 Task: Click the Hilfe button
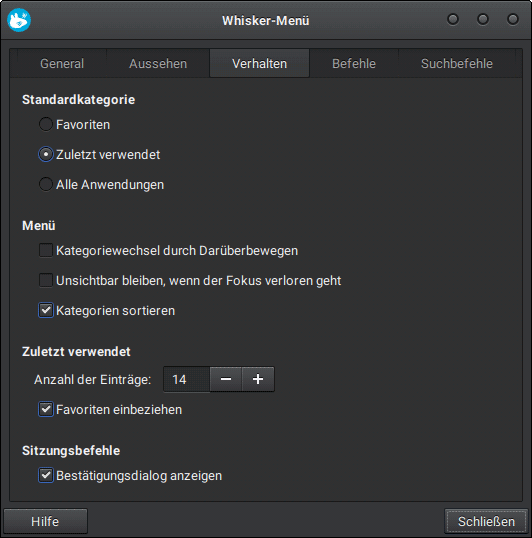point(45,521)
